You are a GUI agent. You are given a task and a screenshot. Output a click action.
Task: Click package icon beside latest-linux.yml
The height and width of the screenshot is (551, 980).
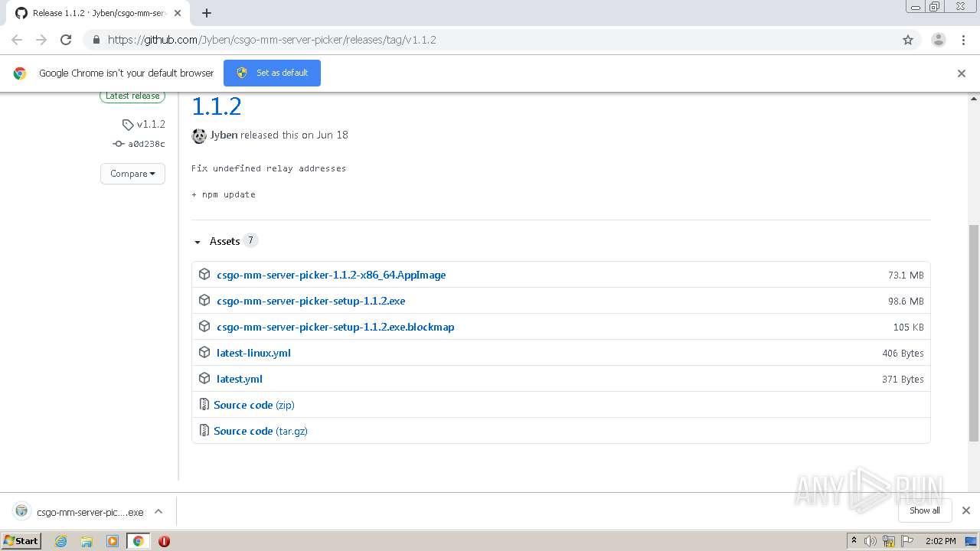tap(204, 352)
